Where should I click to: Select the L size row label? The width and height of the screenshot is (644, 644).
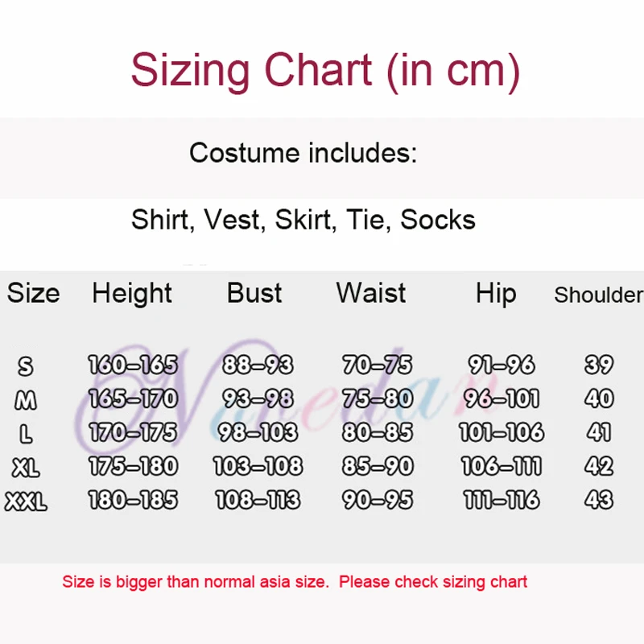click(26, 434)
